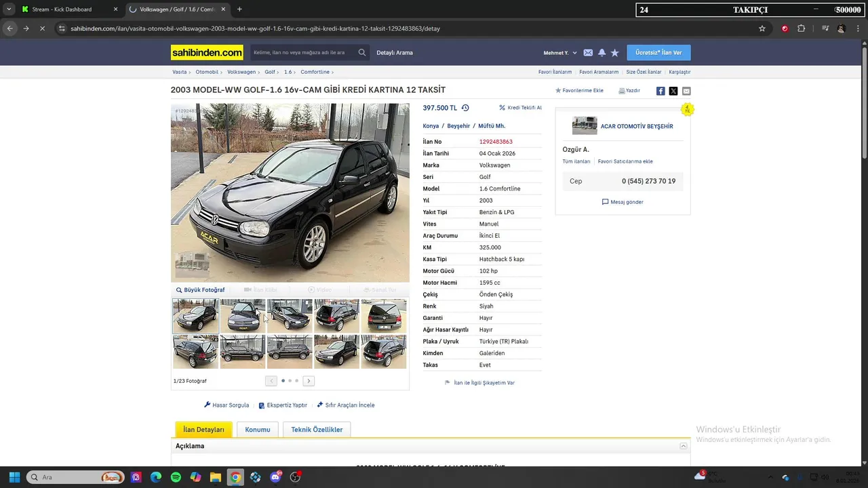The width and height of the screenshot is (868, 488).
Task: Bookmark this page with star icon
Action: click(x=762, y=28)
